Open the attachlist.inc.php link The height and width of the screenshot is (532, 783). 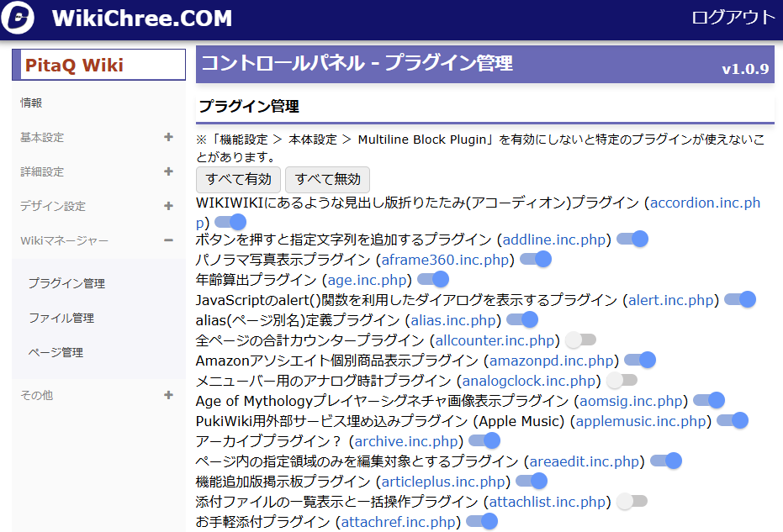click(548, 502)
